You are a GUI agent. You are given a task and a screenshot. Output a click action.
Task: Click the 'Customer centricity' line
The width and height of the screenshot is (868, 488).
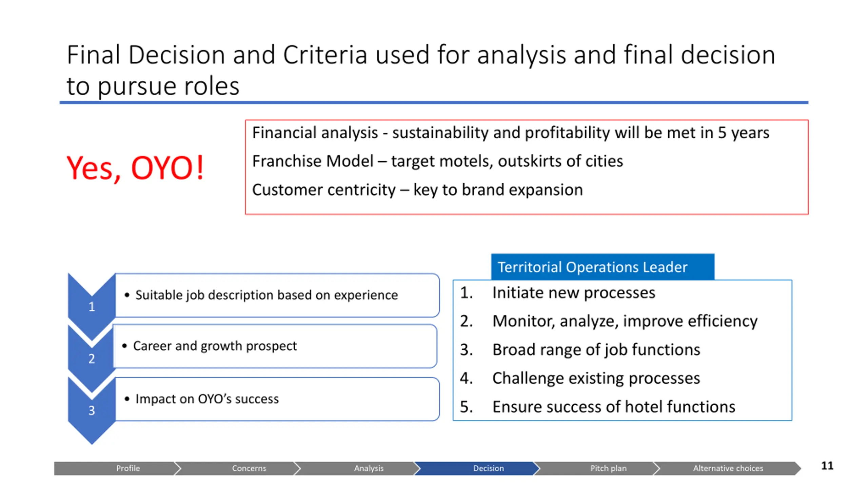coord(417,190)
